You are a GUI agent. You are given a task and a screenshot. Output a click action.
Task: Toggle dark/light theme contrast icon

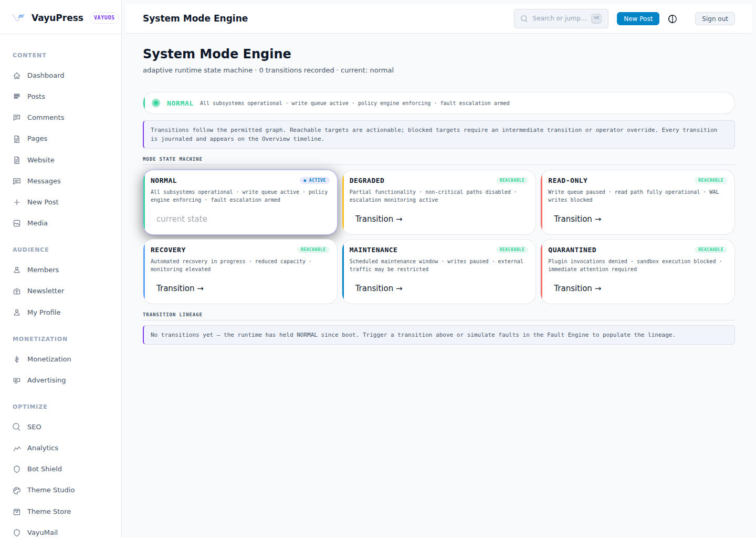pos(673,19)
